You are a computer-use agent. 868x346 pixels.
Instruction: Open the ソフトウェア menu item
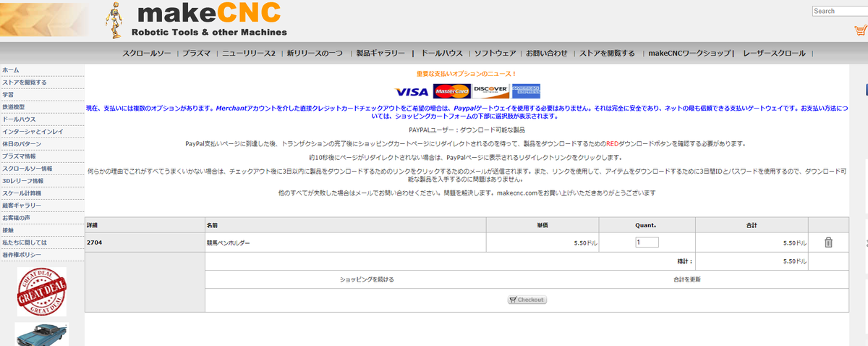click(x=495, y=53)
